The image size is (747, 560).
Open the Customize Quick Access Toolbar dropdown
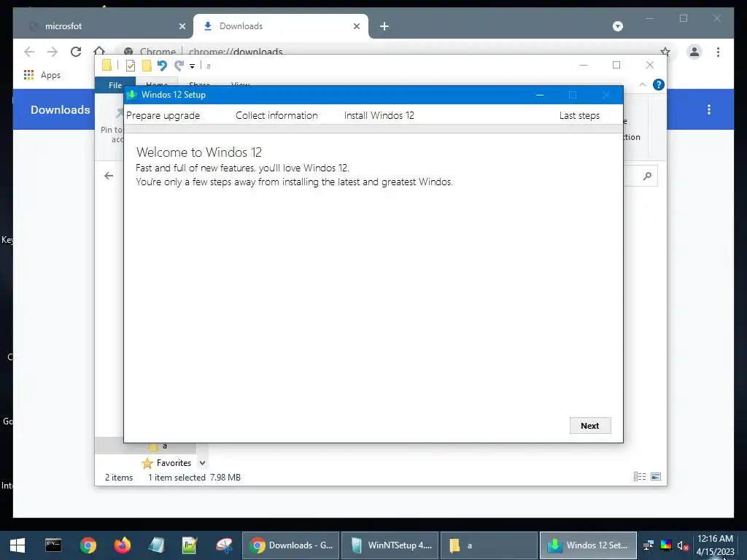(192, 66)
